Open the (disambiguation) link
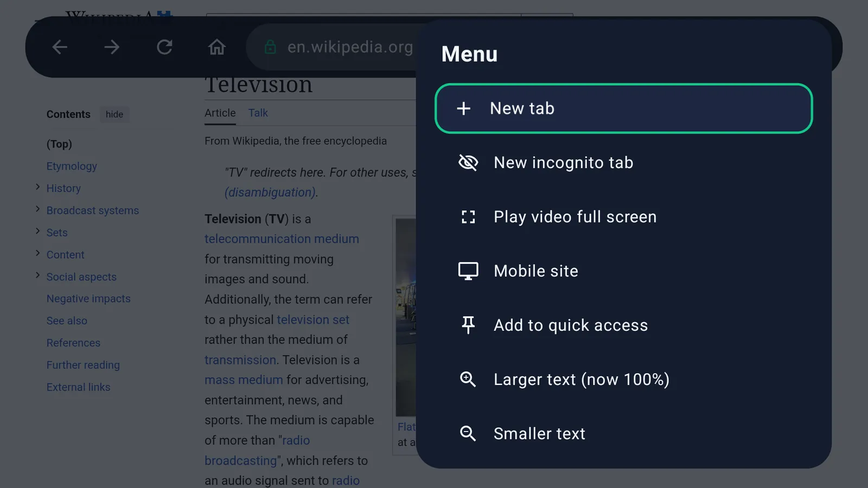Viewport: 868px width, 488px height. pyautogui.click(x=270, y=192)
